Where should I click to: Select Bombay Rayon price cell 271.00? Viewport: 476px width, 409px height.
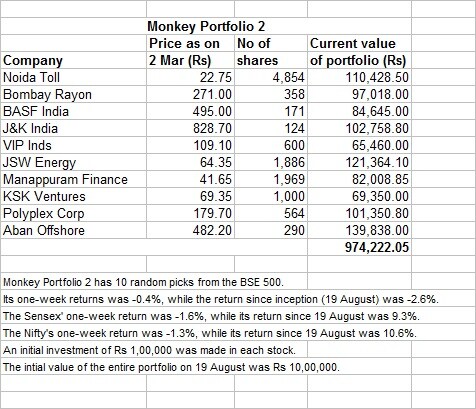(x=190, y=94)
